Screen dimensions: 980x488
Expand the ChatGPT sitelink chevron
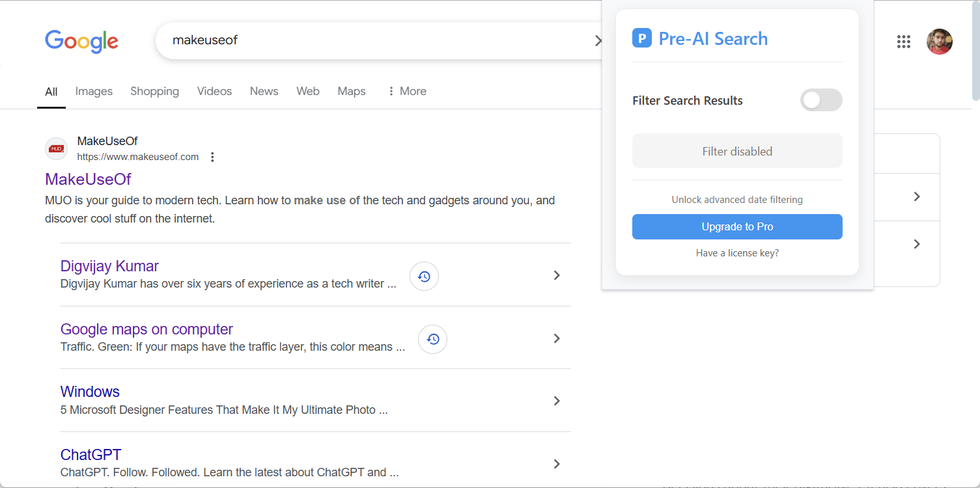[x=557, y=464]
